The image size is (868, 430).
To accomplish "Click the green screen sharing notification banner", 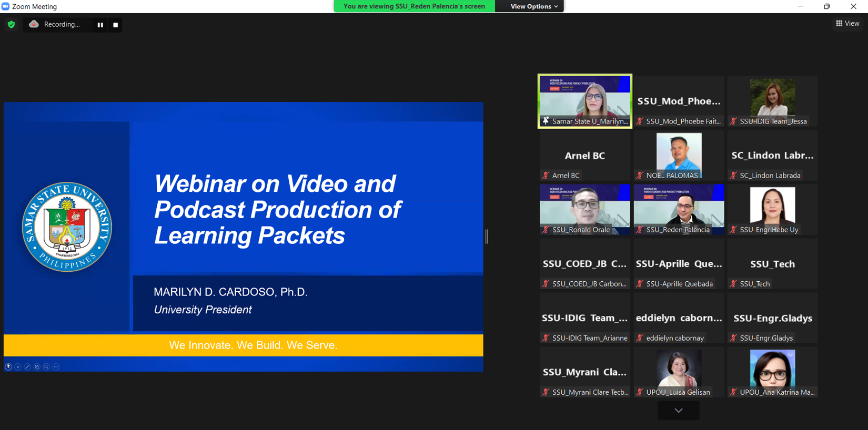I will (x=414, y=6).
